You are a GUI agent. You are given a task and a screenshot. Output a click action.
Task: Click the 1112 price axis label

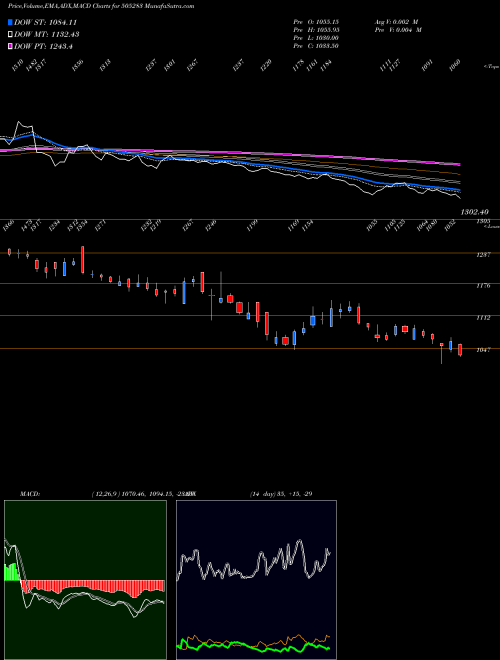point(483,318)
